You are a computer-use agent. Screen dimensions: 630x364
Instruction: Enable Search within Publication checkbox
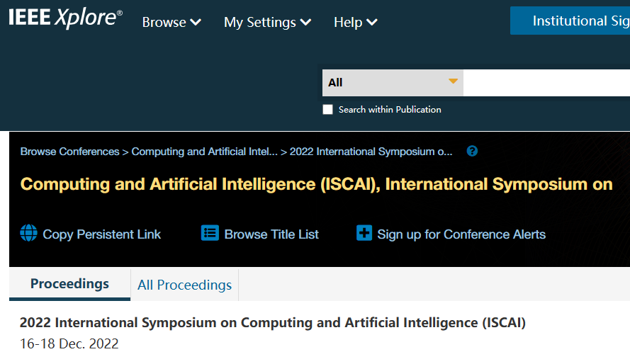(327, 110)
